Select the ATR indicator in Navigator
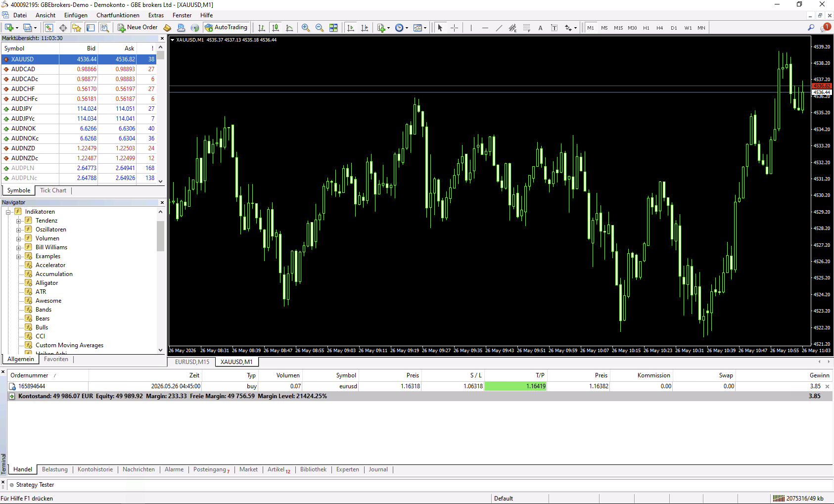 [41, 292]
